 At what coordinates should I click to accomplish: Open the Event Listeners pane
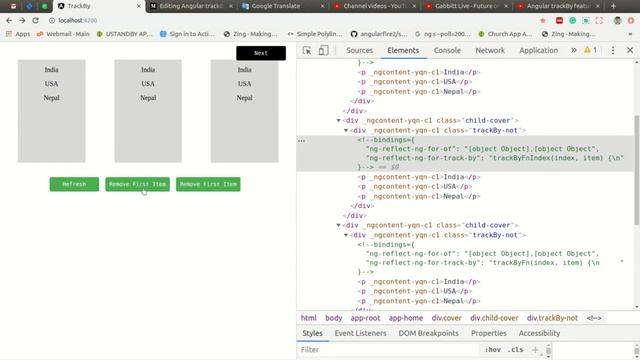pos(360,333)
